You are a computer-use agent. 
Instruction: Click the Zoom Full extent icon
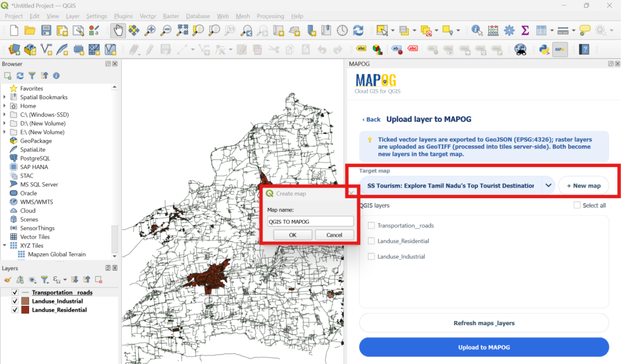[182, 30]
